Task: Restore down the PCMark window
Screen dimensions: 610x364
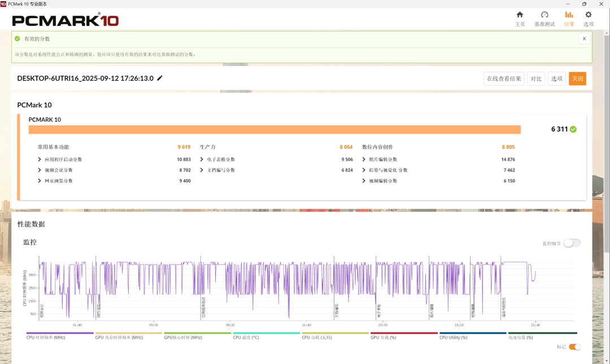Action: [584, 4]
